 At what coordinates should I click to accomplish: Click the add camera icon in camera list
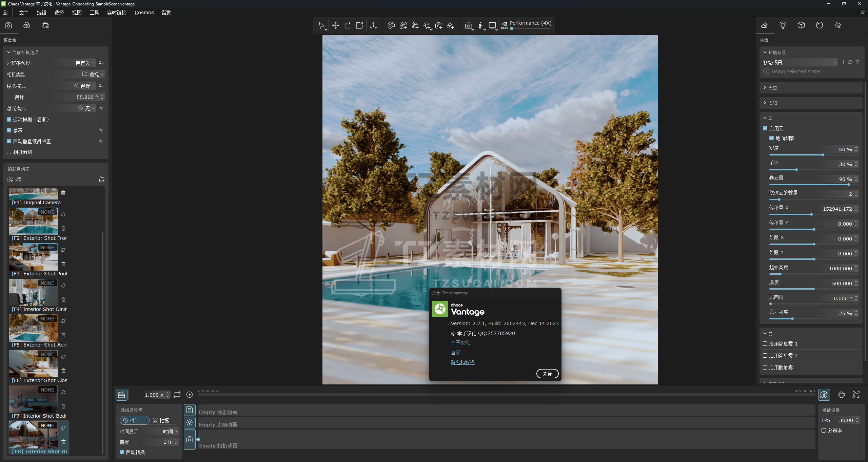click(x=10, y=180)
